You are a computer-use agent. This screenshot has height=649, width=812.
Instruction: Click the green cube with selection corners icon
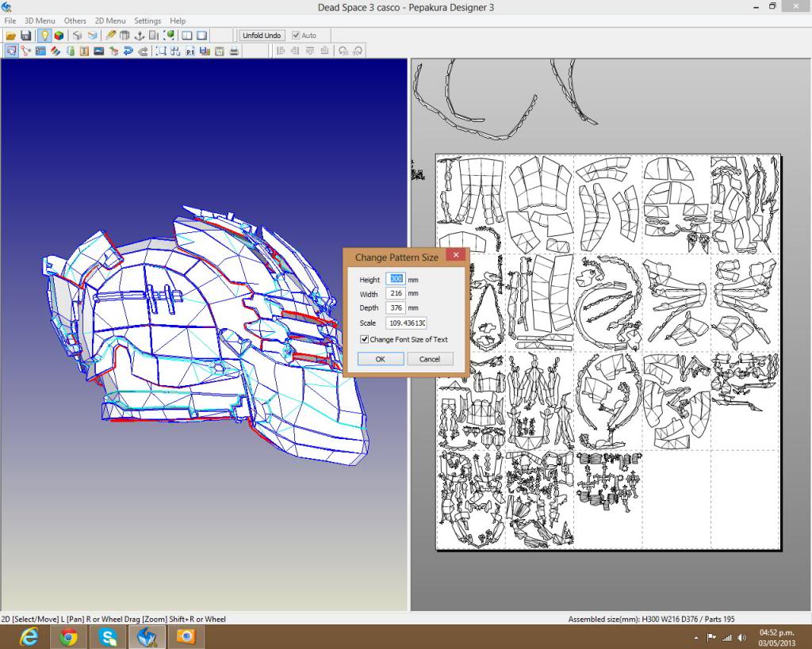[169, 35]
